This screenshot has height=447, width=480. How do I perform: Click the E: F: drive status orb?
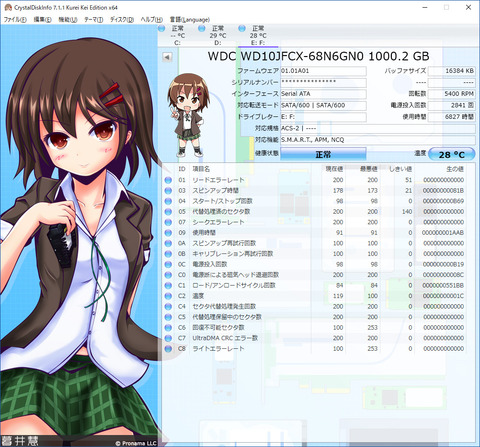242,28
